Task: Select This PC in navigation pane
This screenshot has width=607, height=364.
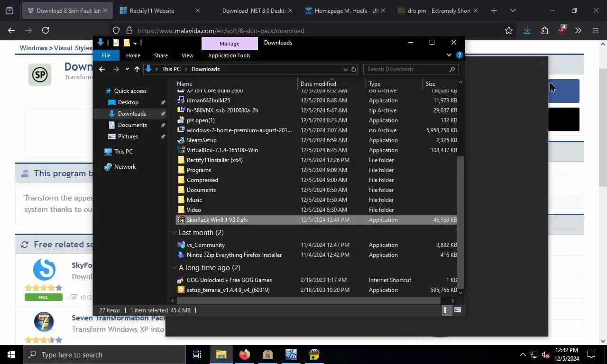Action: (x=123, y=152)
